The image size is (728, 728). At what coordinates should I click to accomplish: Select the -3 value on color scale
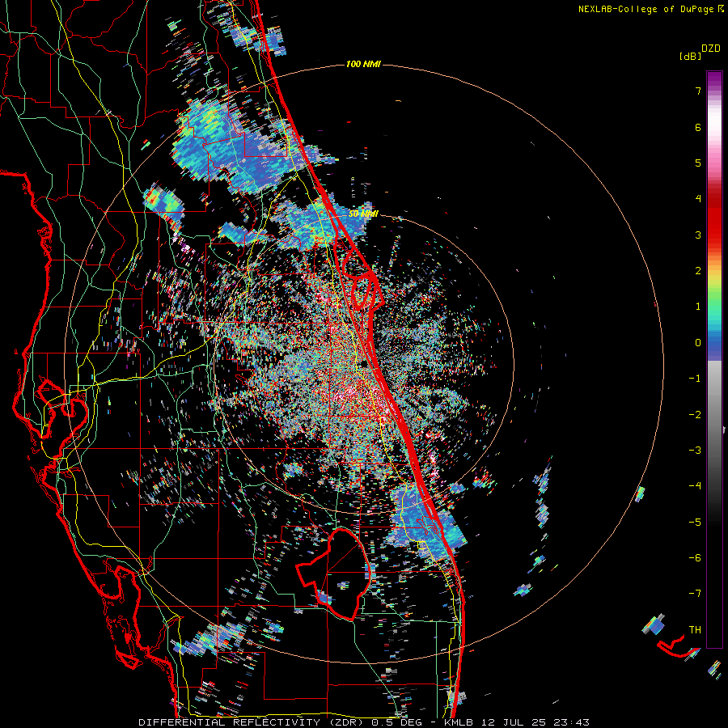695,451
